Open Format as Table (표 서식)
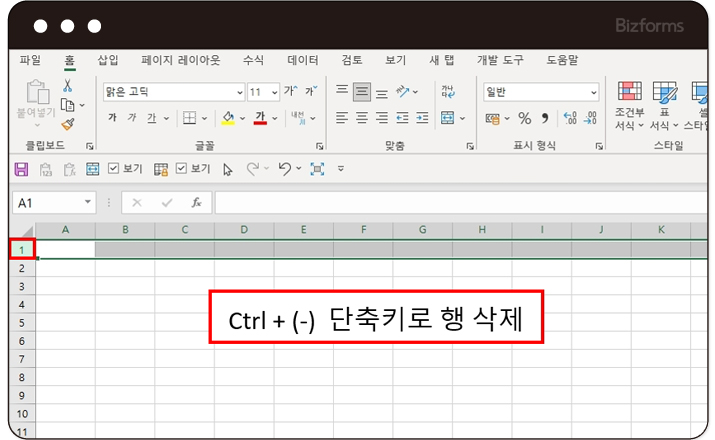 (664, 106)
